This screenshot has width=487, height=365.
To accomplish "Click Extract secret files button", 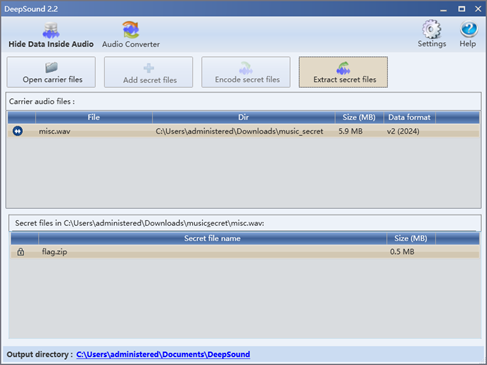I will point(343,72).
